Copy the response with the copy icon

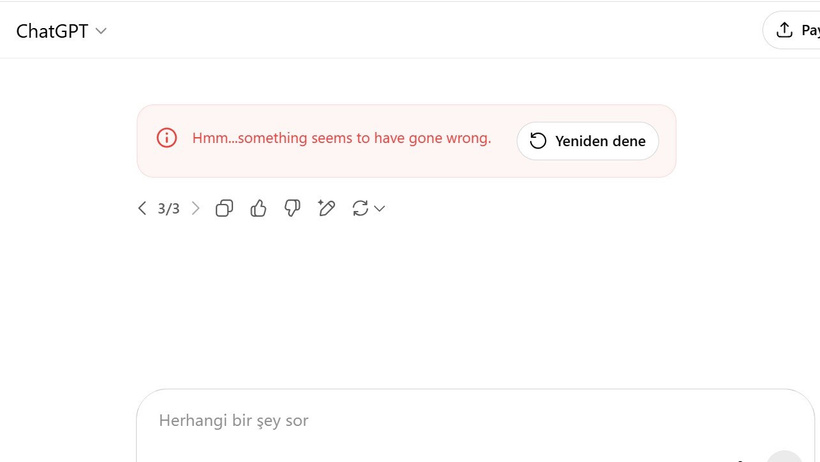224,208
